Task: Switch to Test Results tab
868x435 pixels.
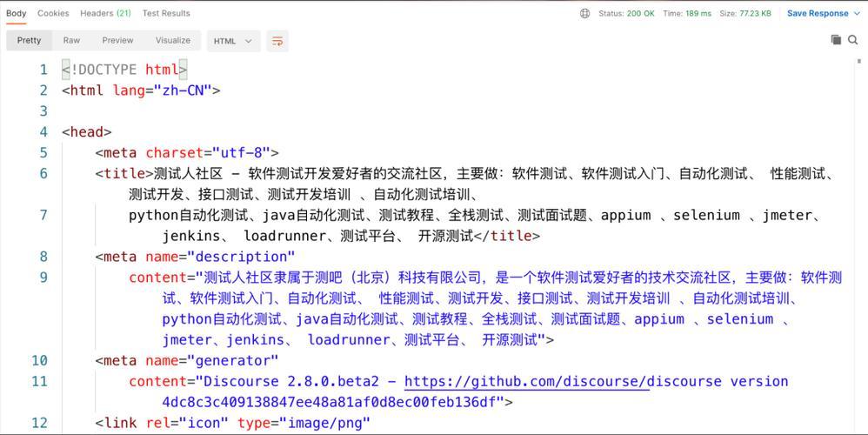Action: point(166,13)
